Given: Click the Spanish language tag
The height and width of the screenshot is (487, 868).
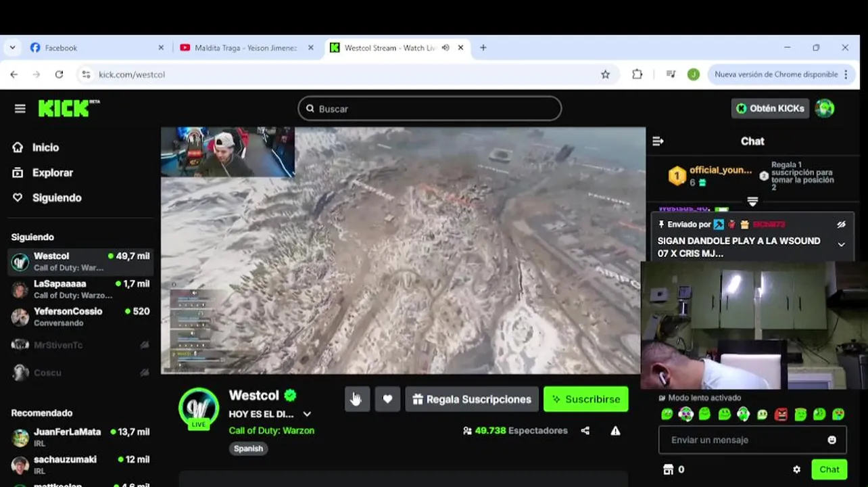Looking at the screenshot, I should 248,448.
